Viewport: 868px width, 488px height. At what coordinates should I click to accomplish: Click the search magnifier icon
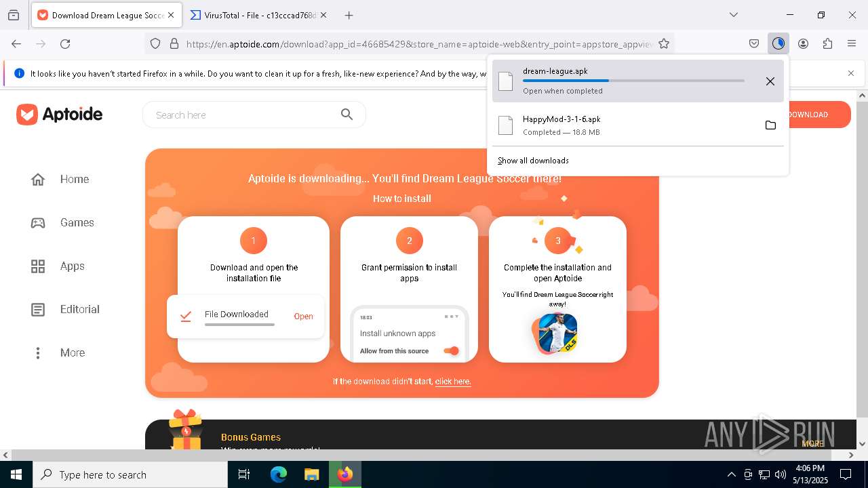[347, 115]
